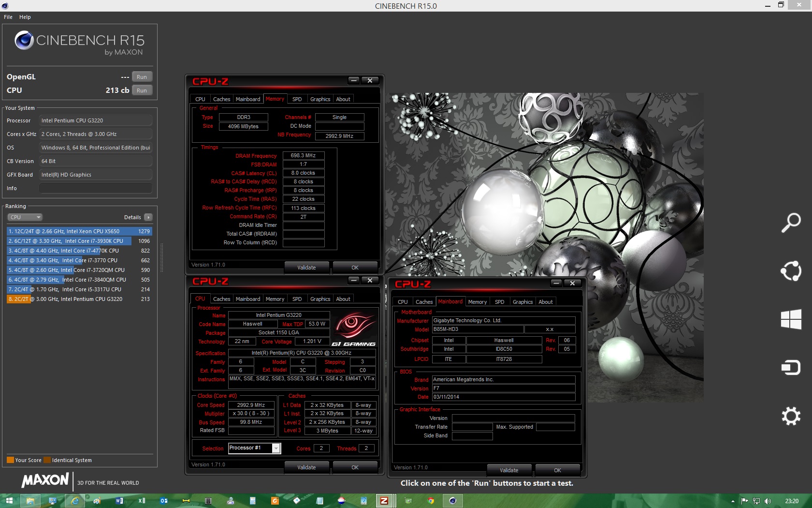Click the taskbar clock showing 23:20
This screenshot has width=812, height=508.
792,501
